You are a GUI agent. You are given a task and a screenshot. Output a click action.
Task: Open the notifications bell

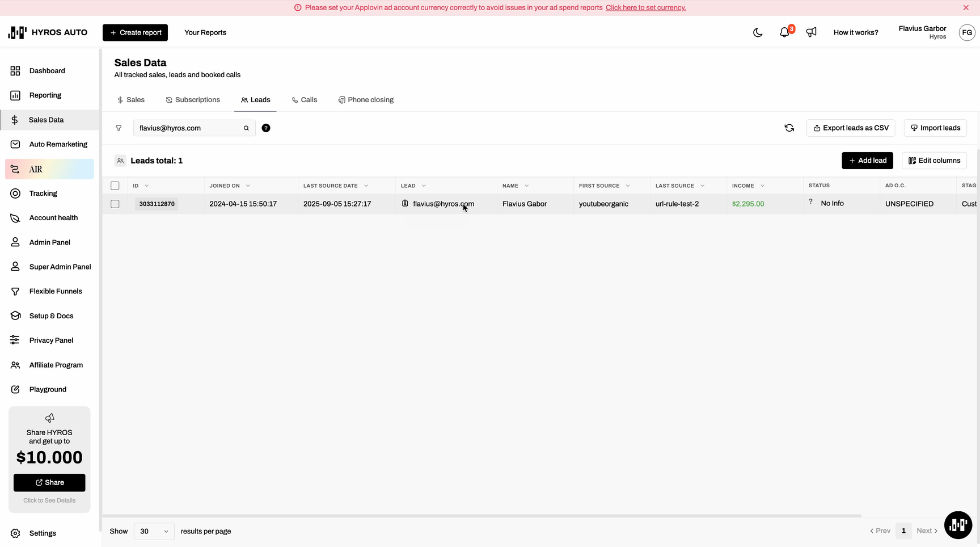click(784, 32)
